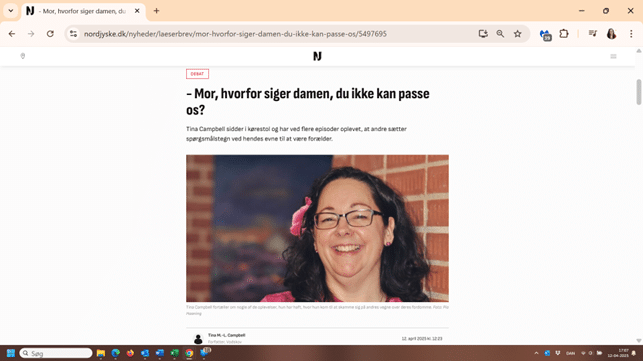The height and width of the screenshot is (361, 643).
Task: Open Firefox from taskbar
Action: click(130, 353)
